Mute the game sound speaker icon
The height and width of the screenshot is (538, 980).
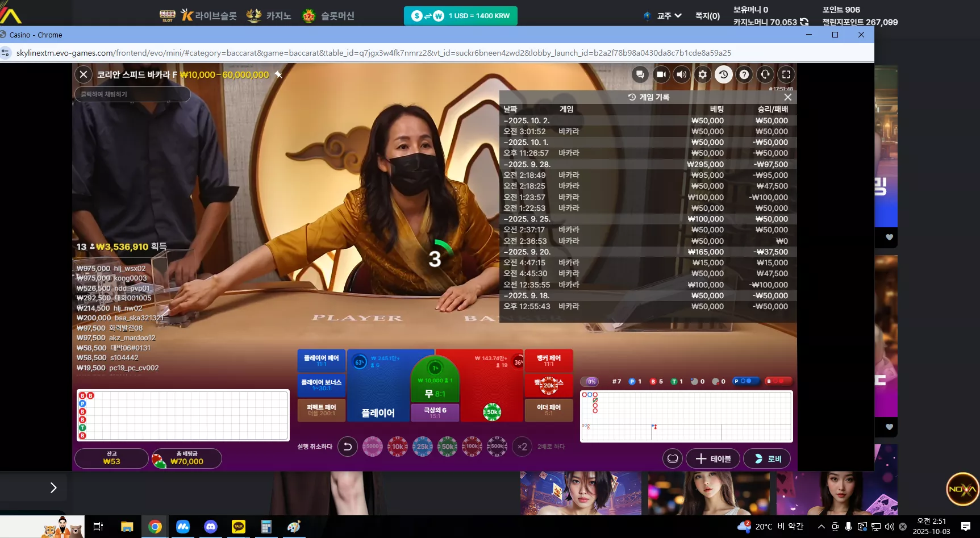tap(682, 74)
